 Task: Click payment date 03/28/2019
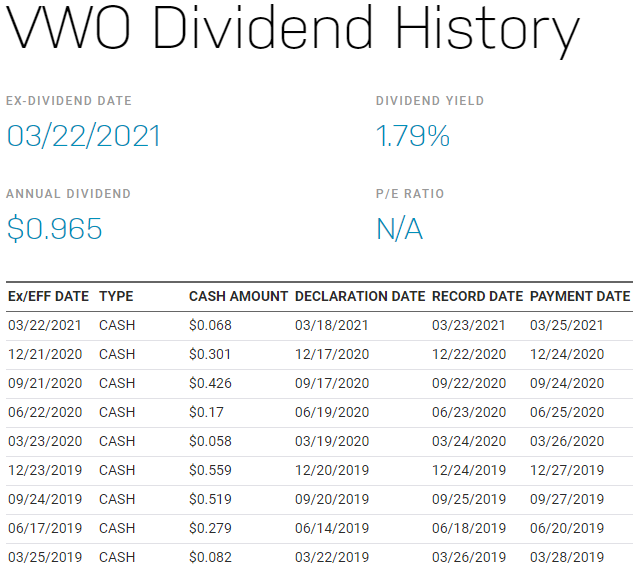click(x=567, y=557)
